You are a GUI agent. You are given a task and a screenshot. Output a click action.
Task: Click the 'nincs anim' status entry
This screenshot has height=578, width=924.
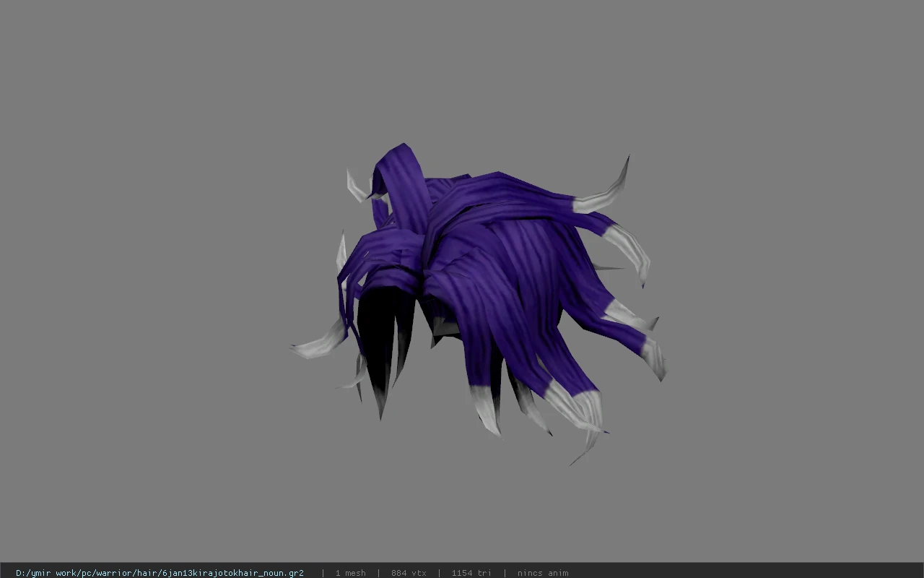point(543,573)
